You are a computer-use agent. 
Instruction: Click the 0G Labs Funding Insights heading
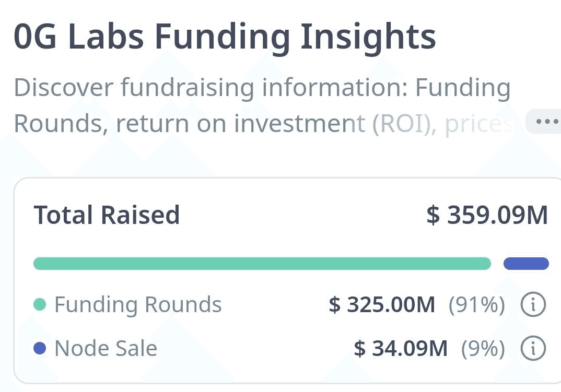click(225, 37)
